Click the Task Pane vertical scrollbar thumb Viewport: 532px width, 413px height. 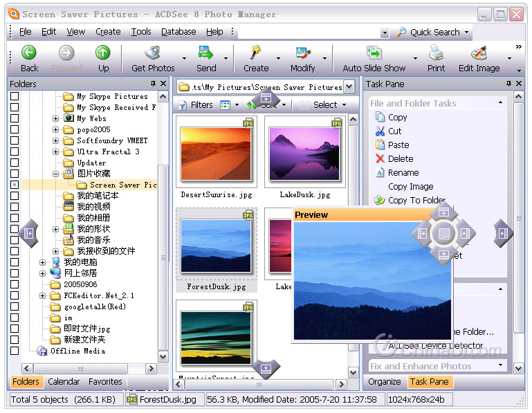click(519, 218)
